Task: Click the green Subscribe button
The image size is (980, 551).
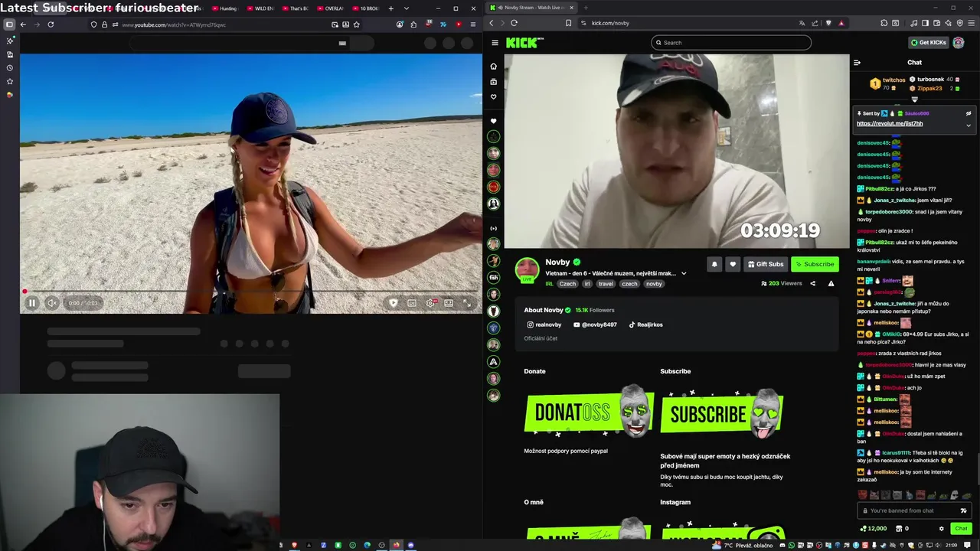Action: click(815, 264)
